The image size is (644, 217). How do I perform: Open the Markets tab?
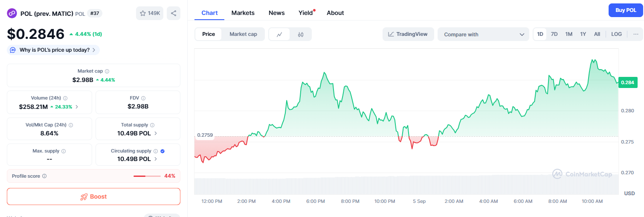point(243,13)
